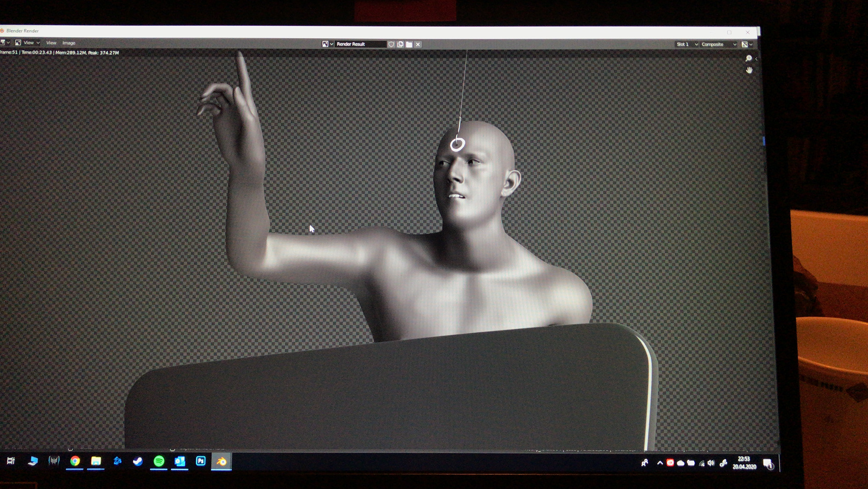Click the Wi-Fi network tray icon
The image size is (868, 489).
pyautogui.click(x=702, y=463)
